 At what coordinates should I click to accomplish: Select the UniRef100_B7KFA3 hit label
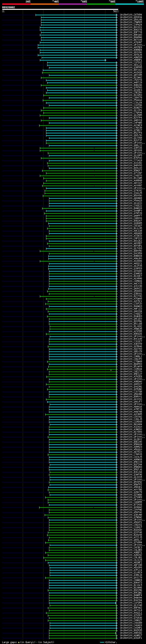coord(131,158)
